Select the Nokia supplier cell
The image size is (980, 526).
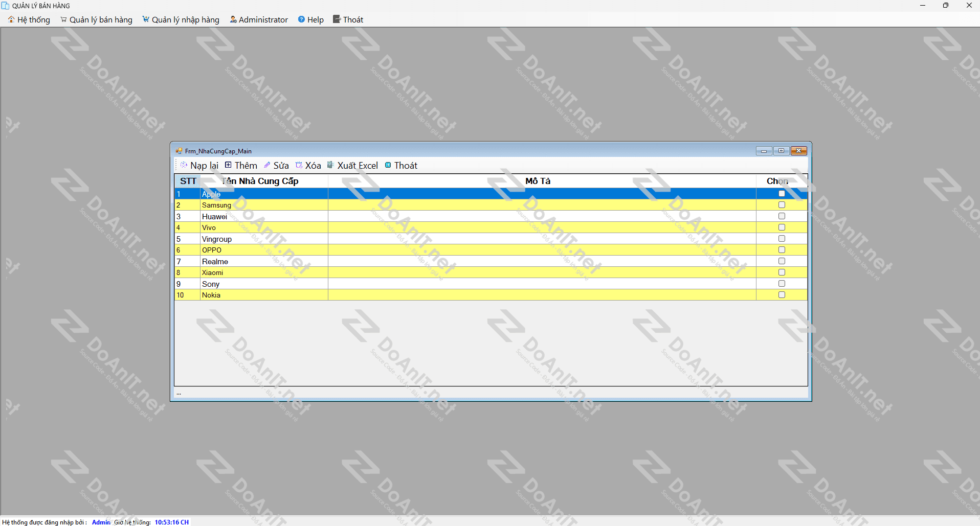click(x=264, y=295)
